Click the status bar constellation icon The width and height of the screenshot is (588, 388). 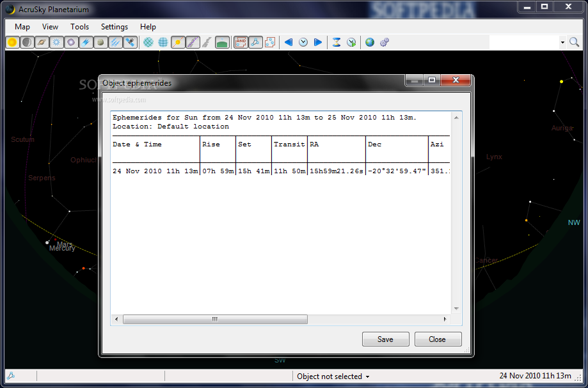[x=11, y=376]
